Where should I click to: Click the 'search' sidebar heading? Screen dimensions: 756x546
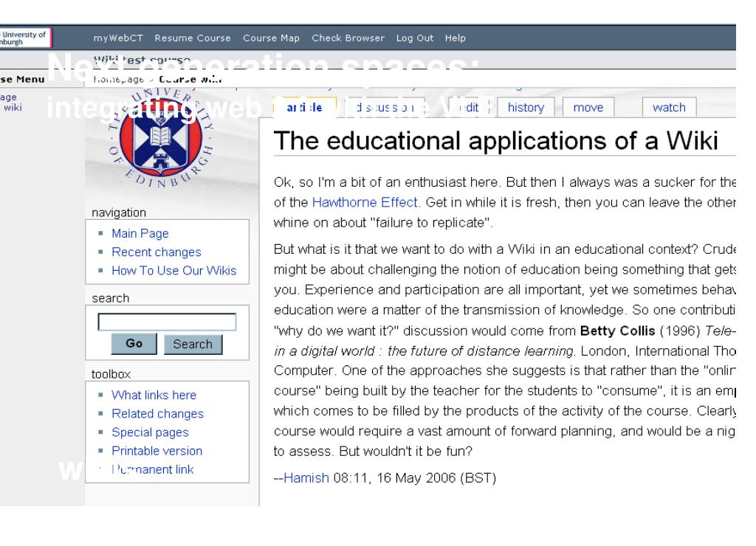pyautogui.click(x=111, y=298)
